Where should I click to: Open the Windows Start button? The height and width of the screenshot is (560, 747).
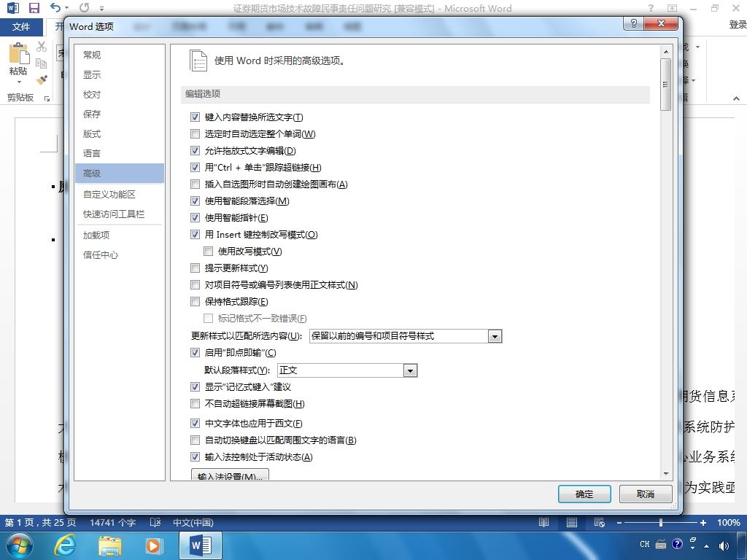(x=20, y=545)
